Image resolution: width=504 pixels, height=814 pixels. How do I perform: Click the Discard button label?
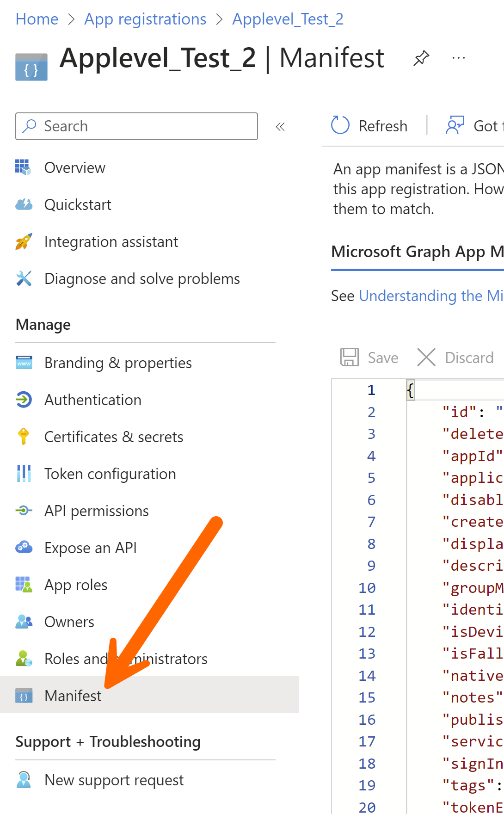coord(469,358)
